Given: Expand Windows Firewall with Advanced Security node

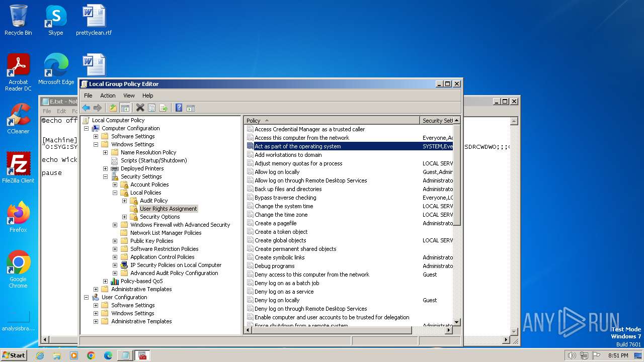Looking at the screenshot, I should [115, 225].
